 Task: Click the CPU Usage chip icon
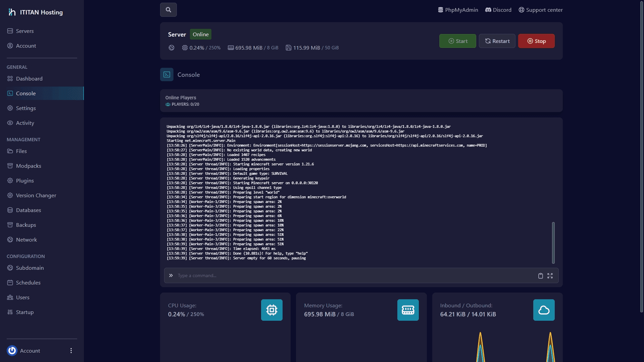(272, 310)
